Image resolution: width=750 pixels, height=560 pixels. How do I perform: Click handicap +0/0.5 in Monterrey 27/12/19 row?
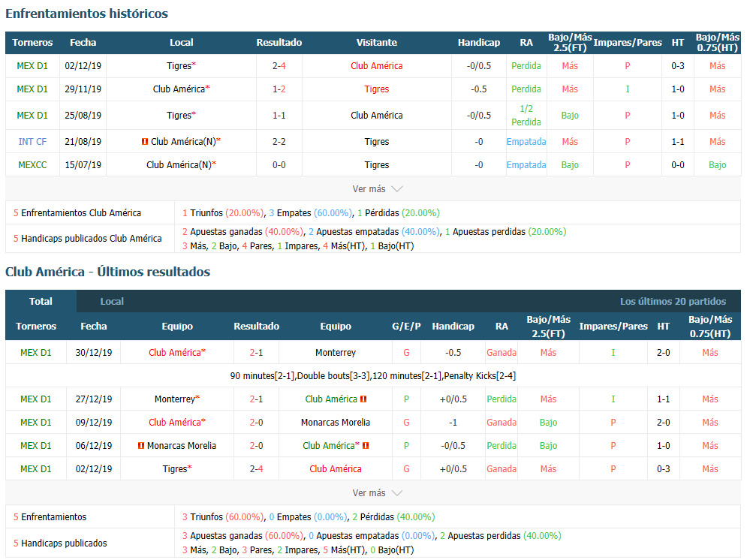[453, 399]
